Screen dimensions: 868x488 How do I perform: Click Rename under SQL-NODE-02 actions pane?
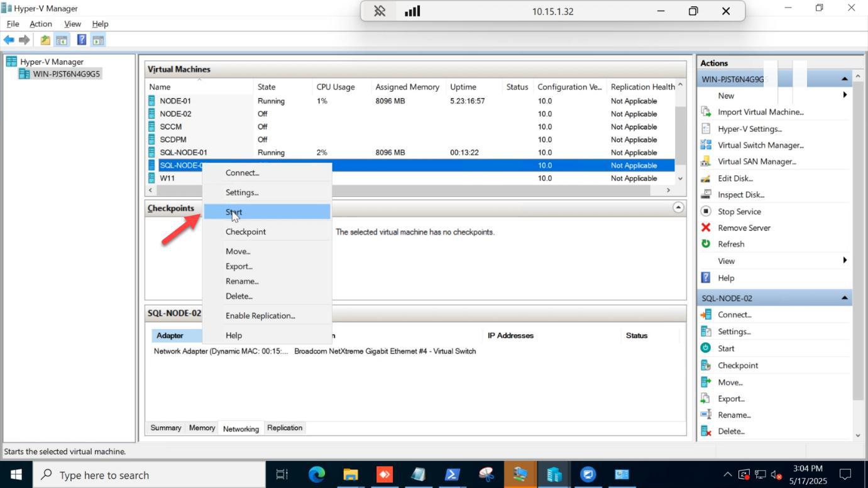734,415
